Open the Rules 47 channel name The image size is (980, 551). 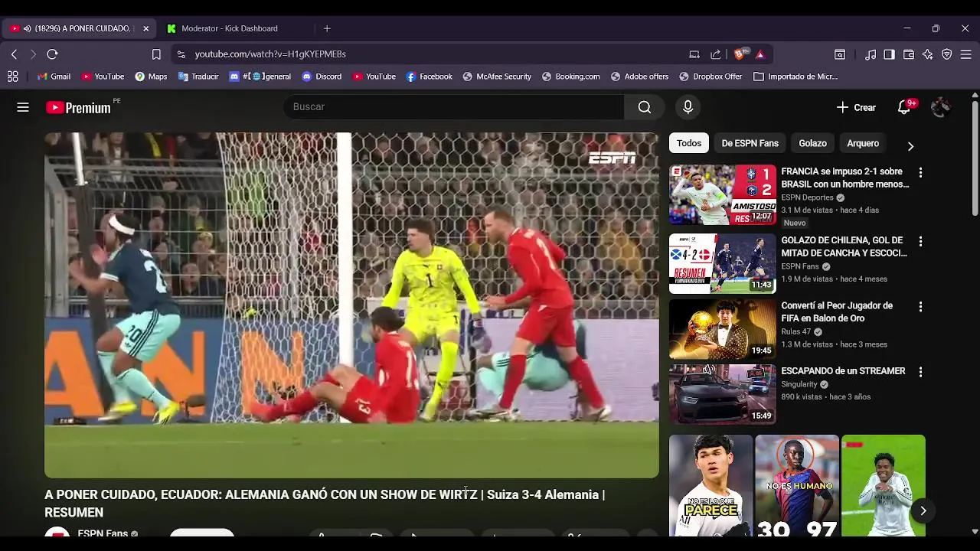pos(795,331)
